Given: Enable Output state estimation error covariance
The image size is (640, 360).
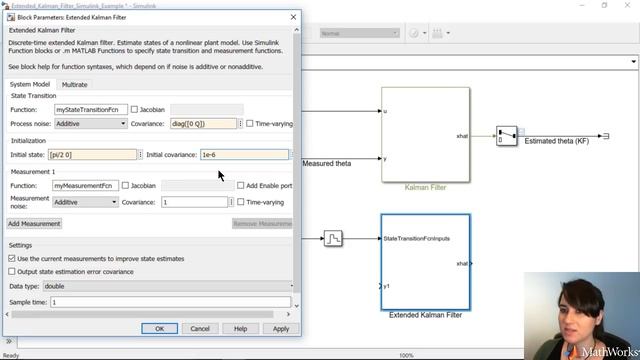Looking at the screenshot, I should click(11, 271).
